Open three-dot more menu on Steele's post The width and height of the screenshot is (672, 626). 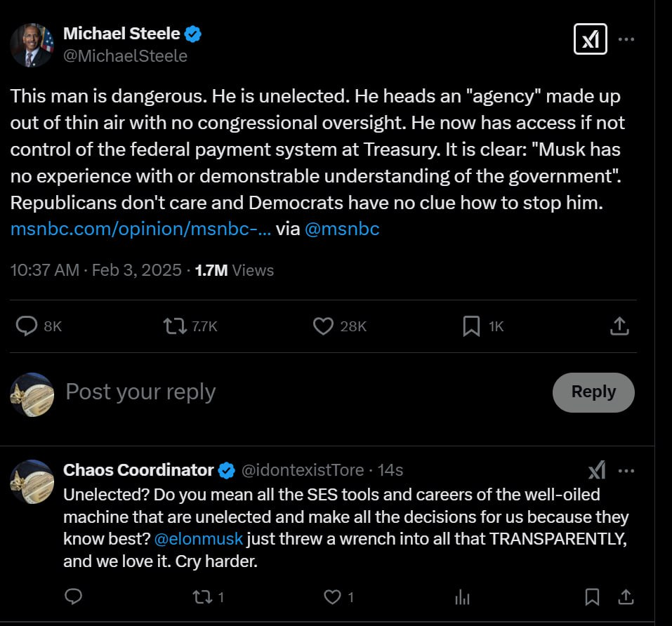pos(626,40)
